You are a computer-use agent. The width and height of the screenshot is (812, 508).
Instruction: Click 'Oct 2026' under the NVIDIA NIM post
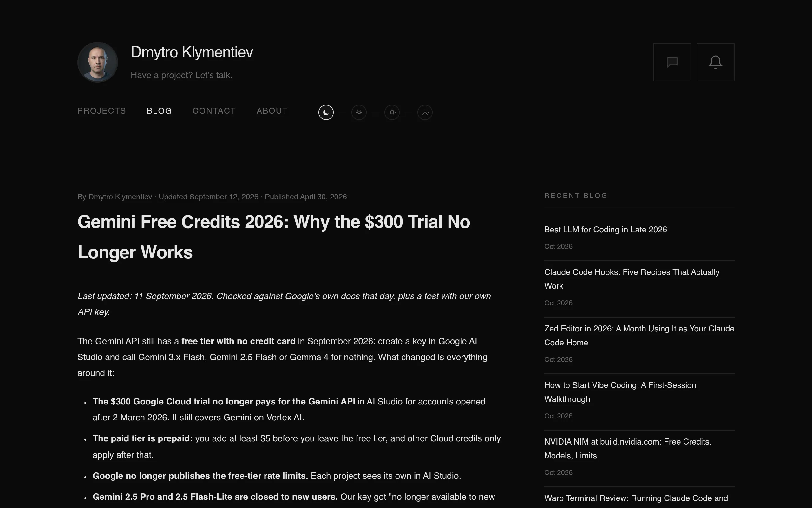point(558,473)
